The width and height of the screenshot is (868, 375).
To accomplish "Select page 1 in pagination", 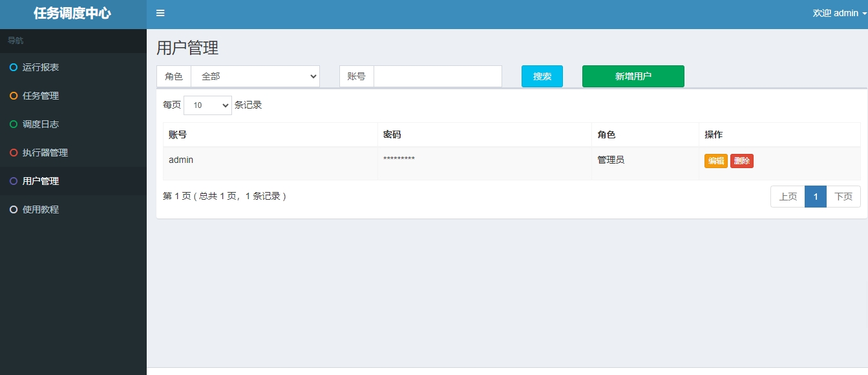I will click(x=815, y=197).
